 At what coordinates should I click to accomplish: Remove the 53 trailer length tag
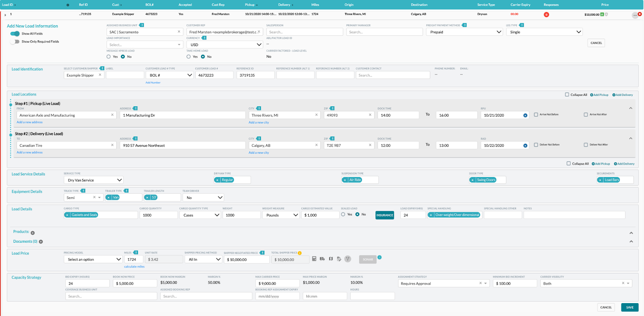147,197
